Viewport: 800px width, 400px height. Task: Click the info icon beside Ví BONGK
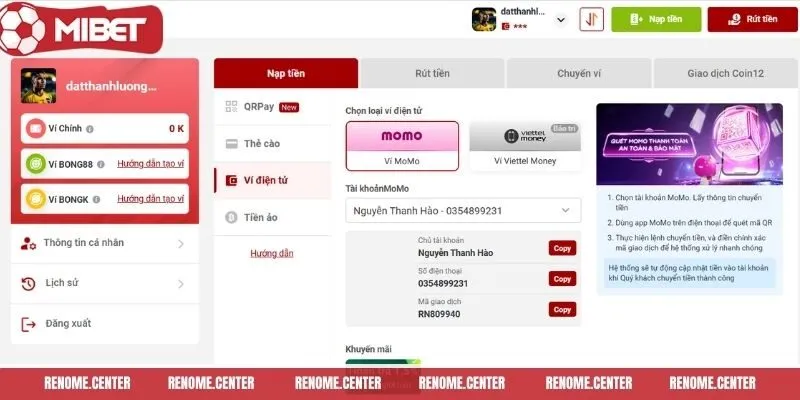96,199
